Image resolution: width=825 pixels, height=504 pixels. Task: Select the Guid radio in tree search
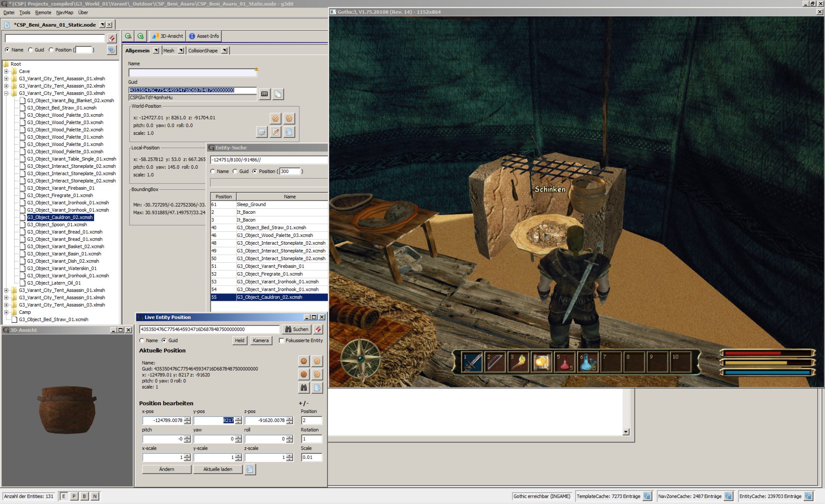click(31, 50)
